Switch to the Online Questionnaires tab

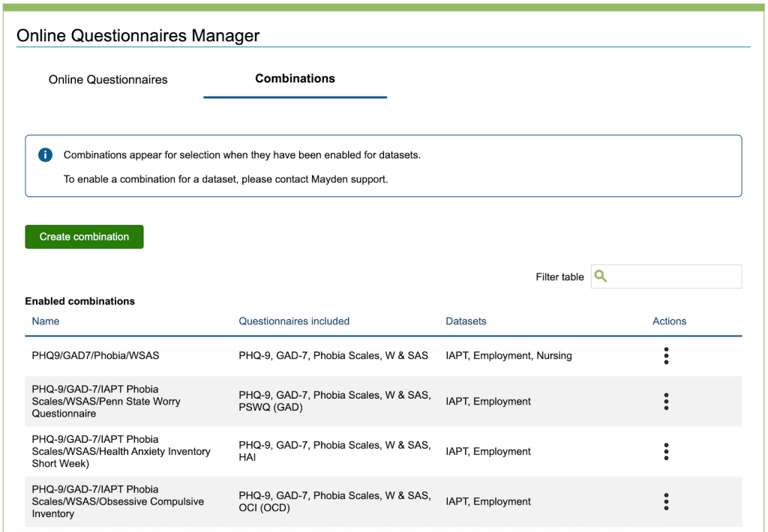pyautogui.click(x=108, y=79)
